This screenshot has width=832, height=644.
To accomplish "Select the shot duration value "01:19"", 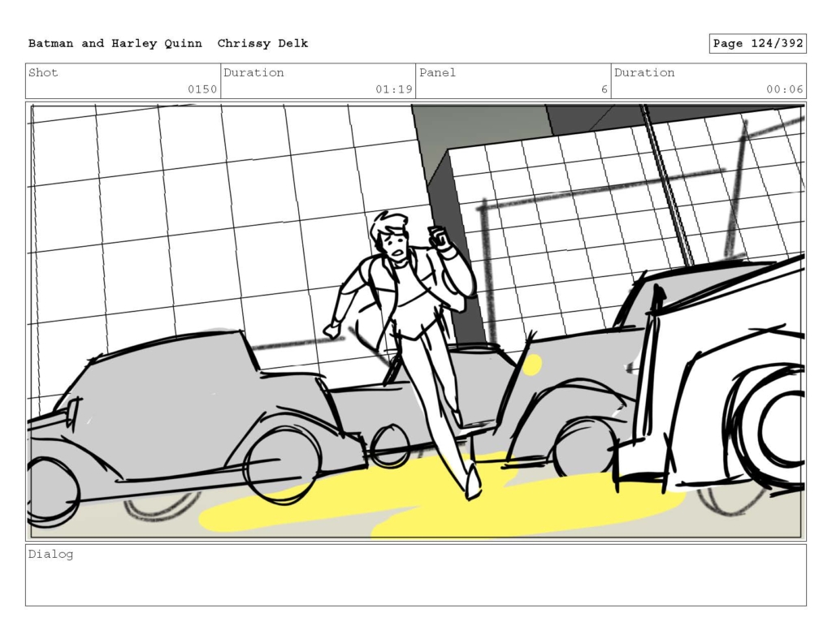I will pyautogui.click(x=394, y=89).
